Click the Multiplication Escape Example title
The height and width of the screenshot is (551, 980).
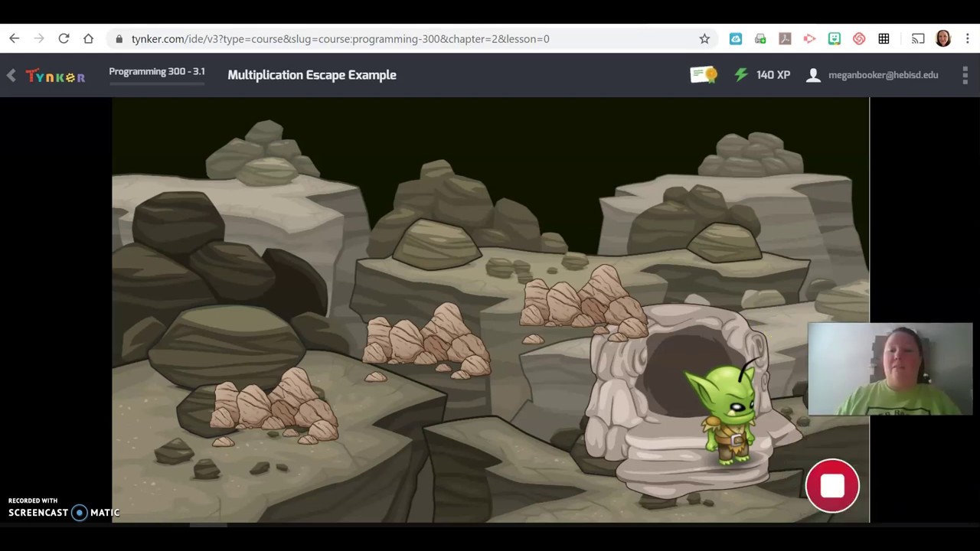pos(312,75)
